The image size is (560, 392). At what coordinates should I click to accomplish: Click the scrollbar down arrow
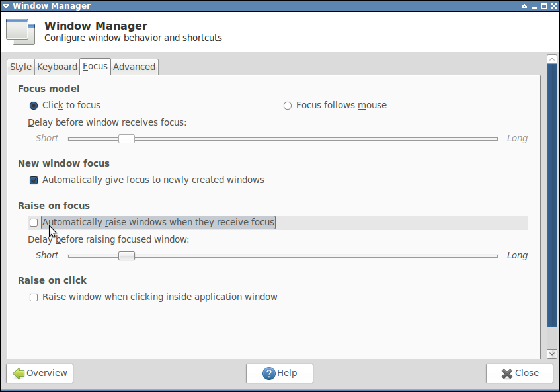pyautogui.click(x=552, y=354)
